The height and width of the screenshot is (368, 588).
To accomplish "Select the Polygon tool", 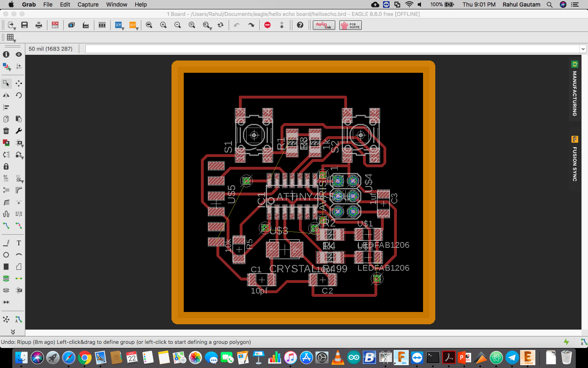I will [19, 267].
